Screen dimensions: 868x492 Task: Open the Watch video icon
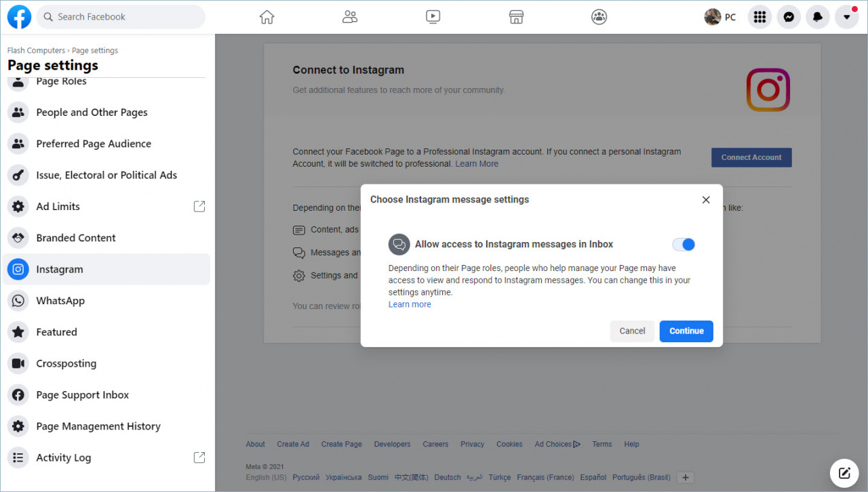pyautogui.click(x=433, y=17)
